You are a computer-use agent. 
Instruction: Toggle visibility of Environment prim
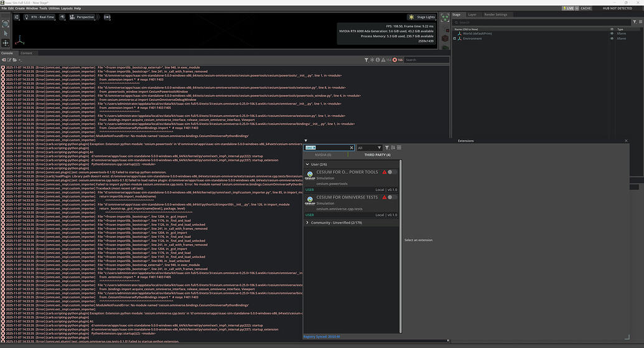pyautogui.click(x=612, y=39)
